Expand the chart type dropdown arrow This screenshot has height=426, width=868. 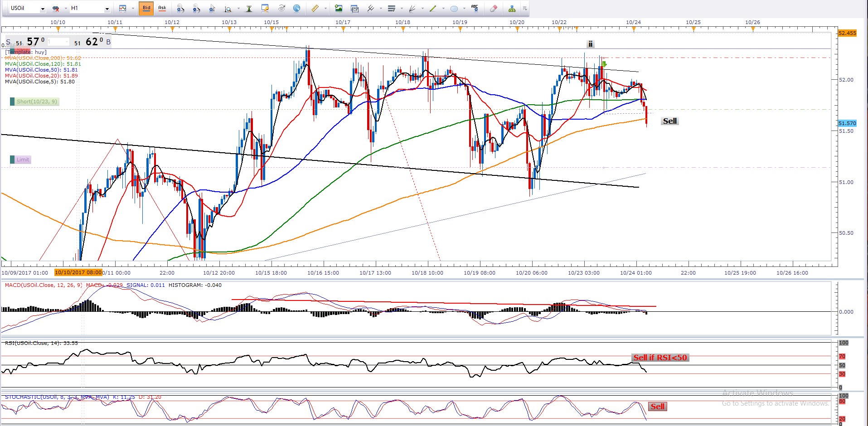(133, 9)
